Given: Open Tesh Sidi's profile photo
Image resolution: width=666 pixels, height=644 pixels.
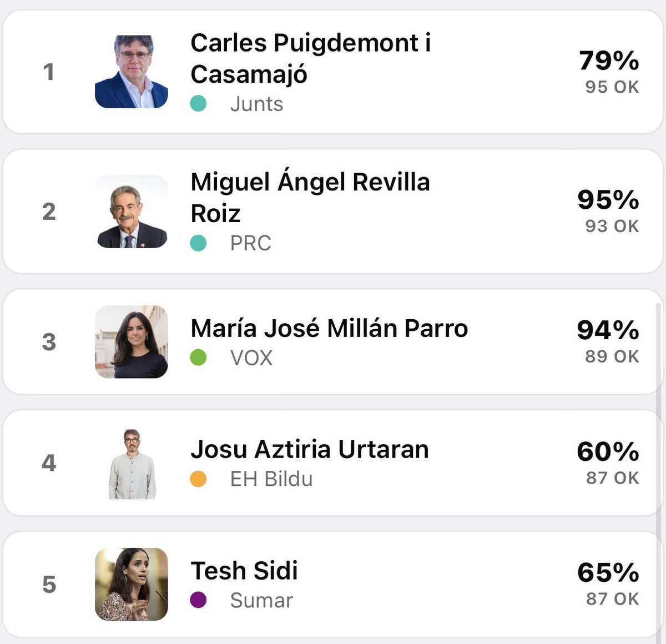Looking at the screenshot, I should (x=132, y=584).
